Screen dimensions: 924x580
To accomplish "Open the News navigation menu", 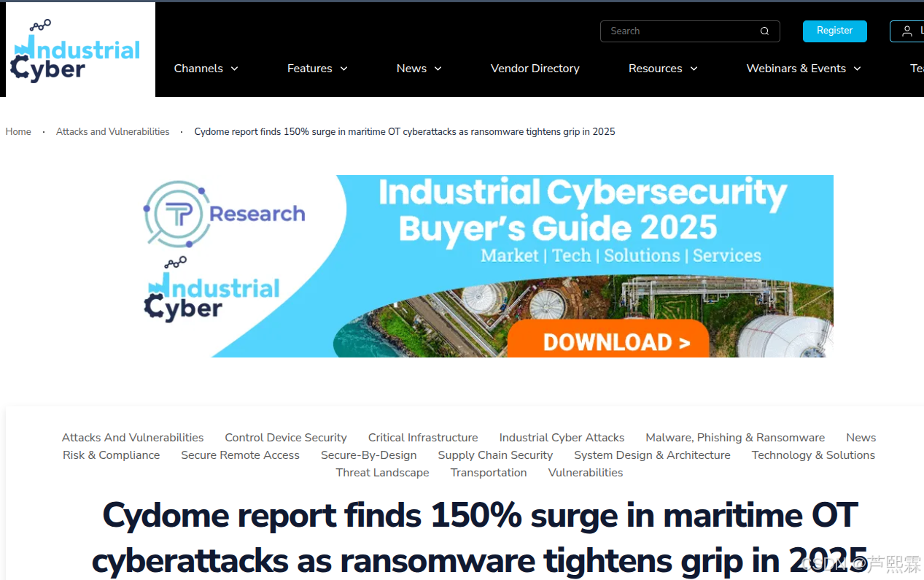I will 411,69.
